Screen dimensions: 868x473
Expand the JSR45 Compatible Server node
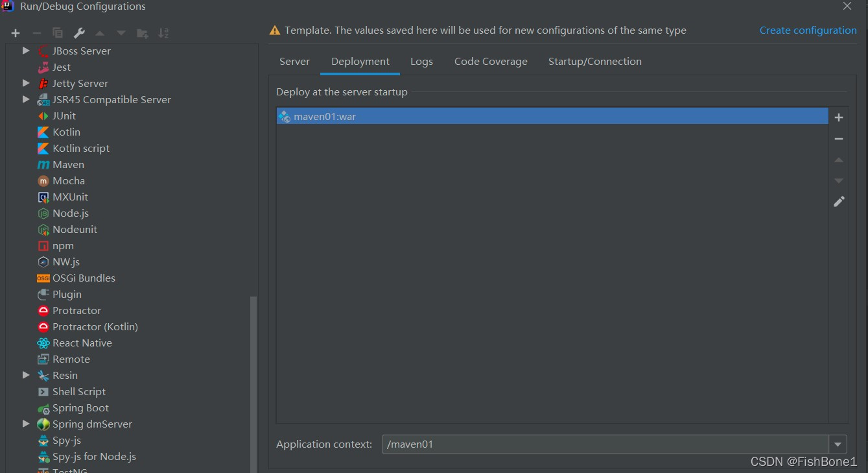26,99
